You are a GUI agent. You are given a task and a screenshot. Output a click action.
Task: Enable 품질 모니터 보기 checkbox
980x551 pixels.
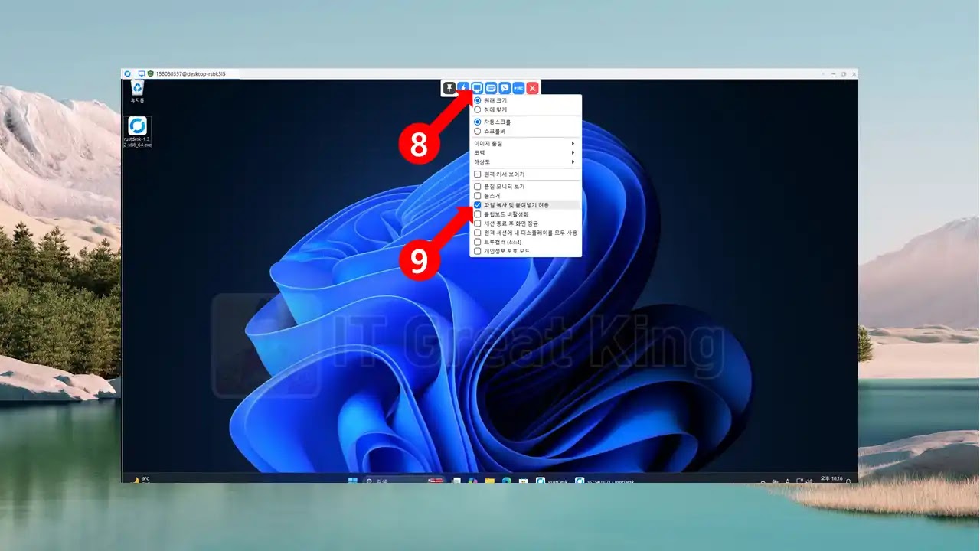[478, 187]
